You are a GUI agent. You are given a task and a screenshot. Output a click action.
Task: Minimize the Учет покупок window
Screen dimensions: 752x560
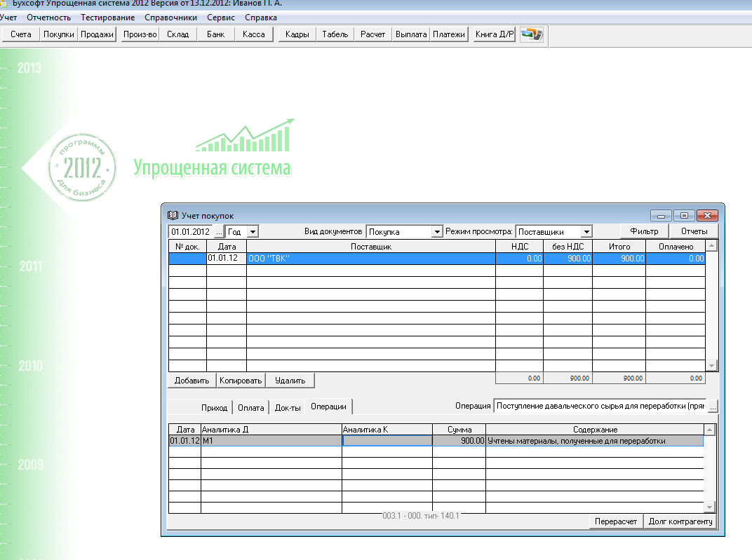(661, 216)
